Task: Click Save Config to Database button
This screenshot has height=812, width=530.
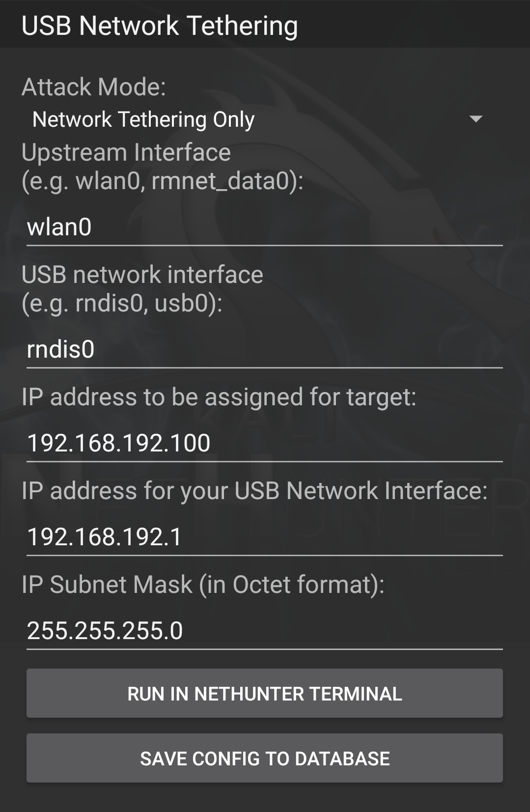Action: [x=264, y=758]
